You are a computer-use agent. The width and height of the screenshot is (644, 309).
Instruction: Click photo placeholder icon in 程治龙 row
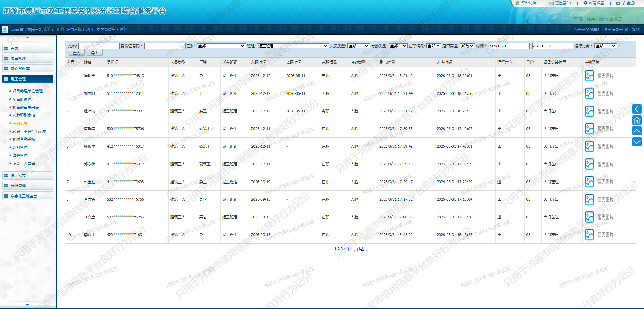(x=589, y=111)
